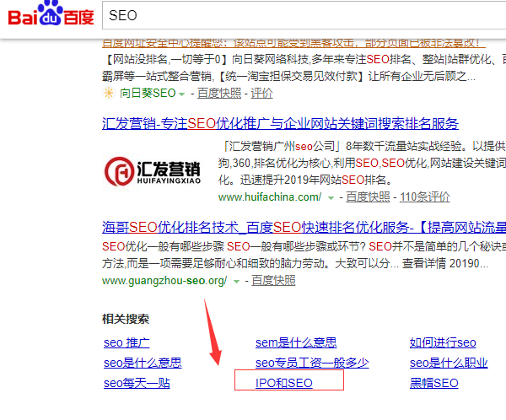Click the sunflower icon beside 向日葵SEO
Image resolution: width=506 pixels, height=420 pixels.
(109, 94)
